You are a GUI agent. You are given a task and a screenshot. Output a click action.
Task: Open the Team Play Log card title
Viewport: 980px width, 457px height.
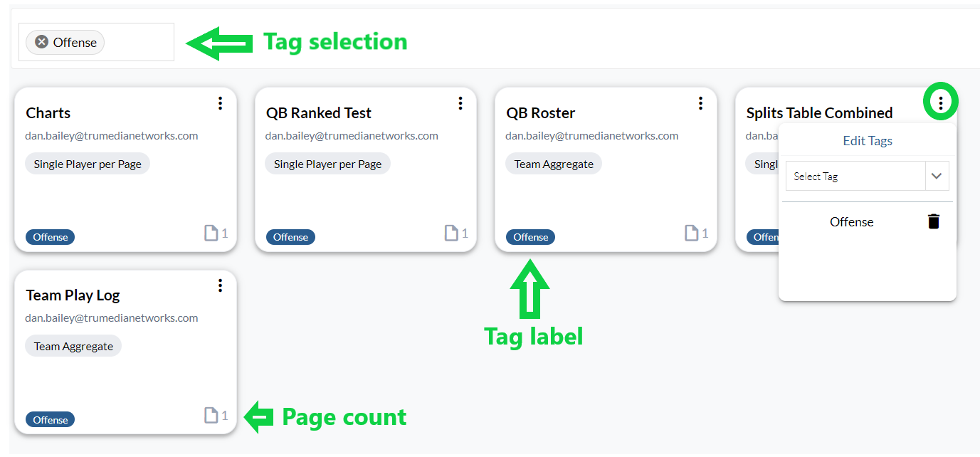(x=73, y=295)
